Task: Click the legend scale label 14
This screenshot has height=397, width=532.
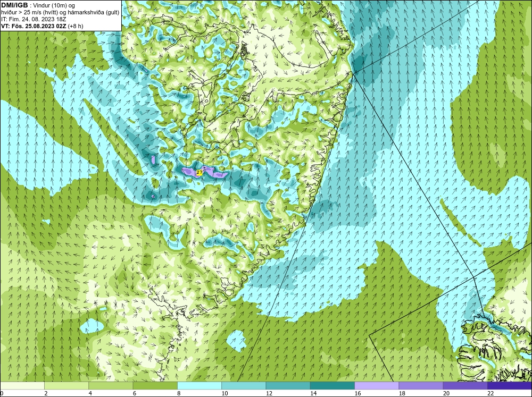Action: point(313,393)
